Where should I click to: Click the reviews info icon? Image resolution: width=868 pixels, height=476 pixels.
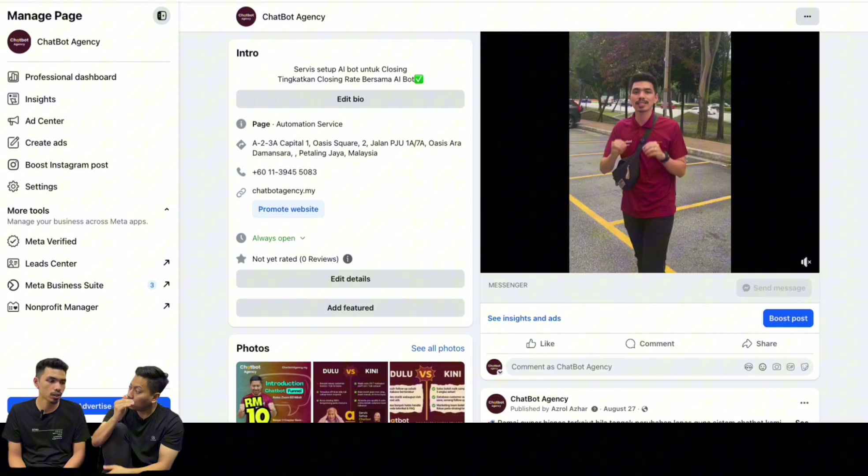[x=348, y=259]
